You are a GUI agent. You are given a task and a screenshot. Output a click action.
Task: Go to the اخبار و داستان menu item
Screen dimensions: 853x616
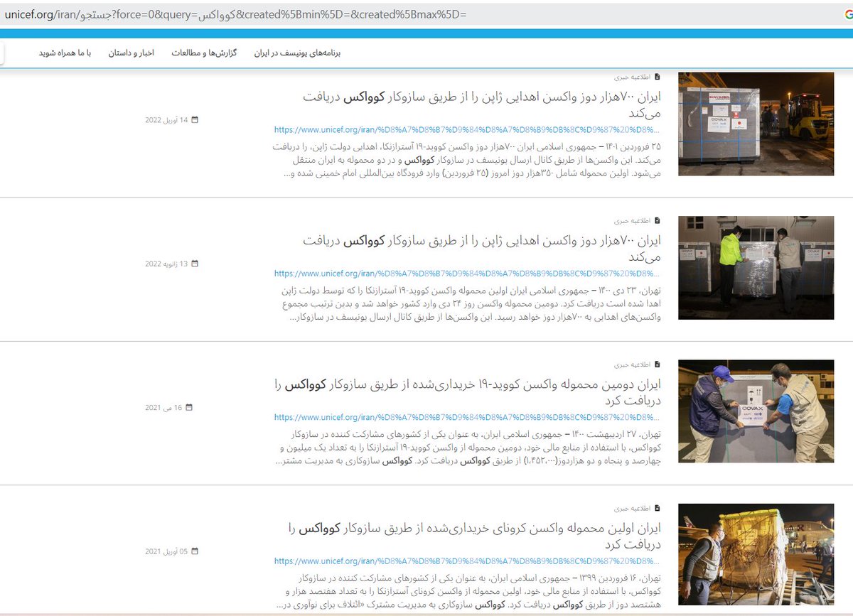tap(132, 53)
